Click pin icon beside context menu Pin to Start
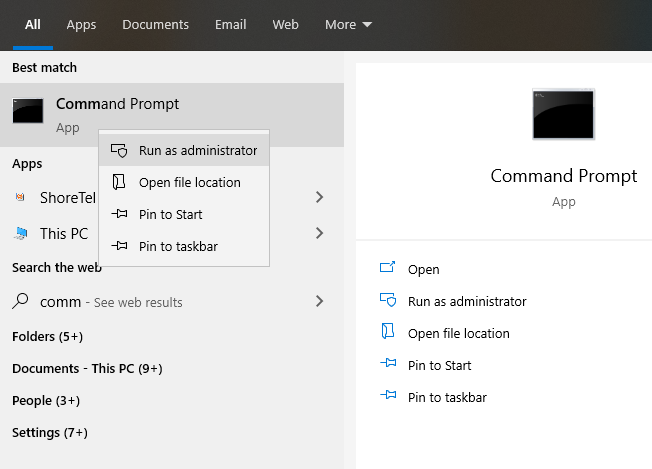This screenshot has width=652, height=469. point(119,214)
